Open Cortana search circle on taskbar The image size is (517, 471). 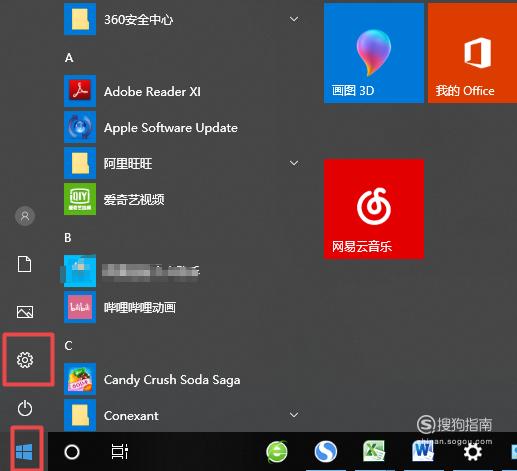pos(72,452)
